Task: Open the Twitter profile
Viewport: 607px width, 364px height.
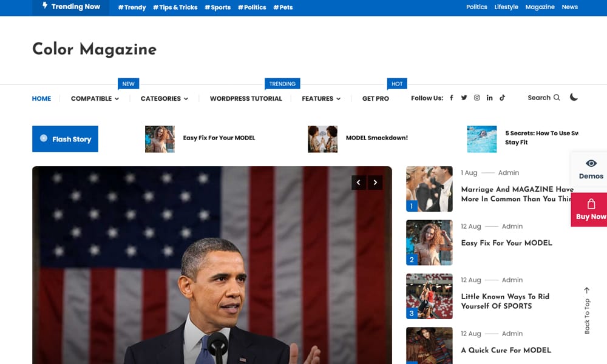Action: pyautogui.click(x=464, y=97)
